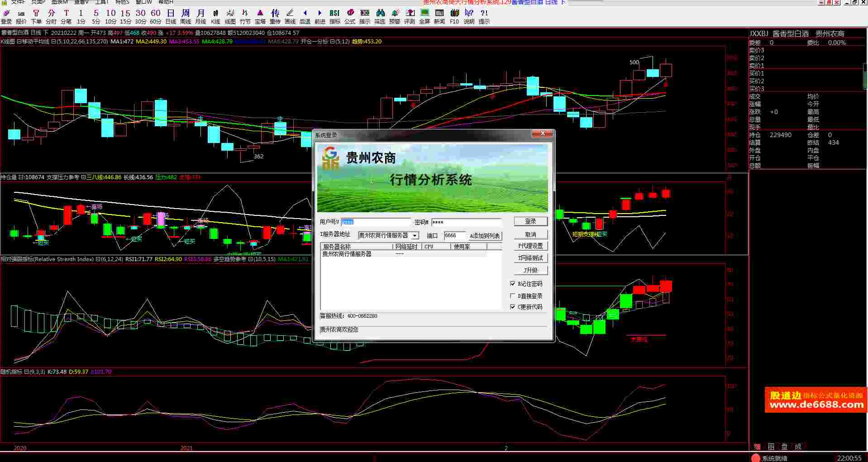Toggle the 更新代码 update codes checkbox
Screen dimensions: 868x462
[513, 307]
